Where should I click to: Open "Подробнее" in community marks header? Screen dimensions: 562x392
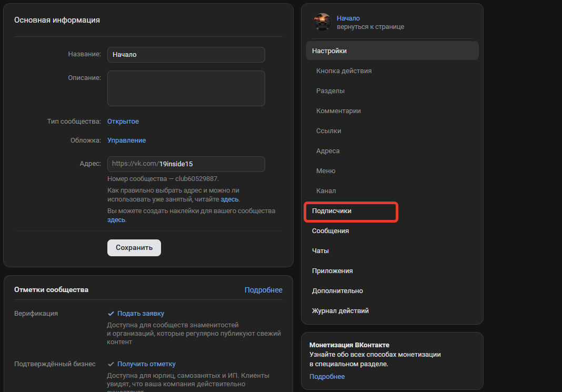[x=263, y=290]
